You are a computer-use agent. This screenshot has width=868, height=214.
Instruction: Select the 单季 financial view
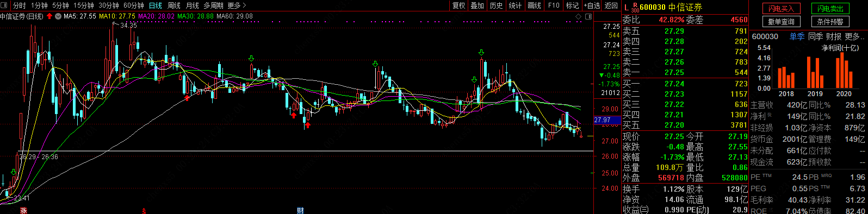[797, 36]
